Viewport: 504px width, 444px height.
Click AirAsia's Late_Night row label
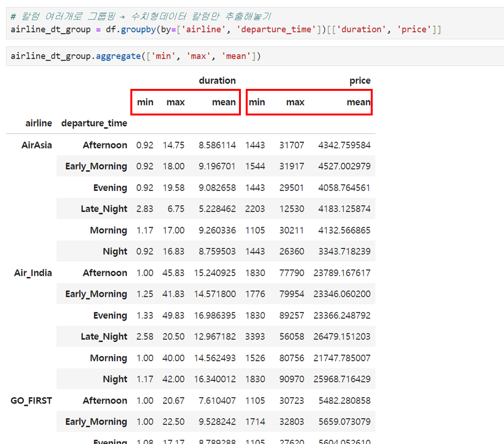click(x=104, y=209)
